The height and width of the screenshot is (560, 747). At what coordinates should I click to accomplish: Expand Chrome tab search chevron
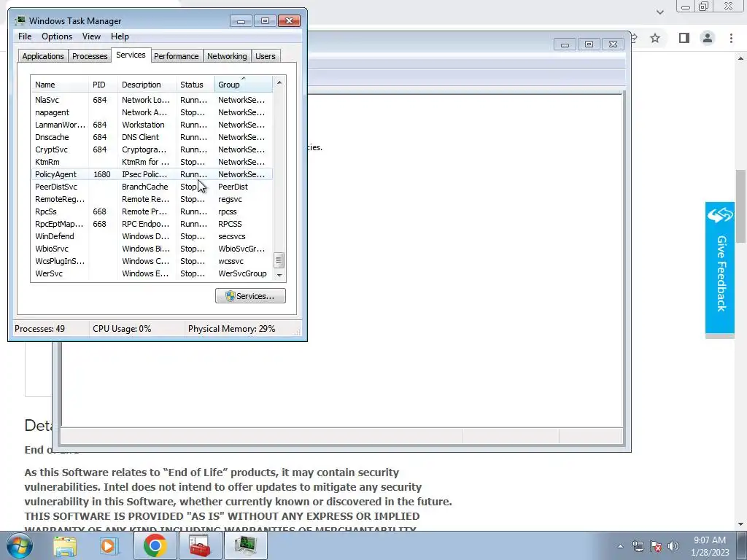tap(659, 12)
